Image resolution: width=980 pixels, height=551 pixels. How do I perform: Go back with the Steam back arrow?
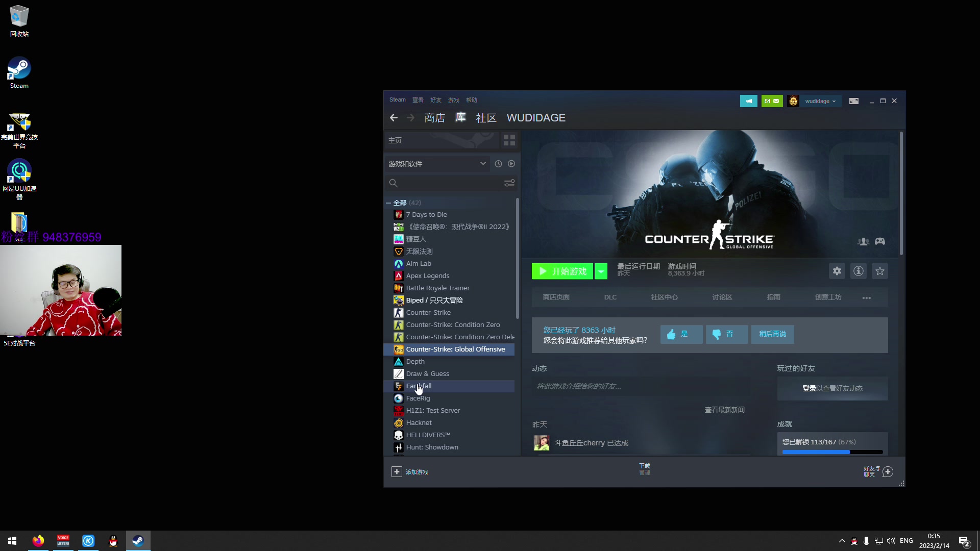[394, 118]
